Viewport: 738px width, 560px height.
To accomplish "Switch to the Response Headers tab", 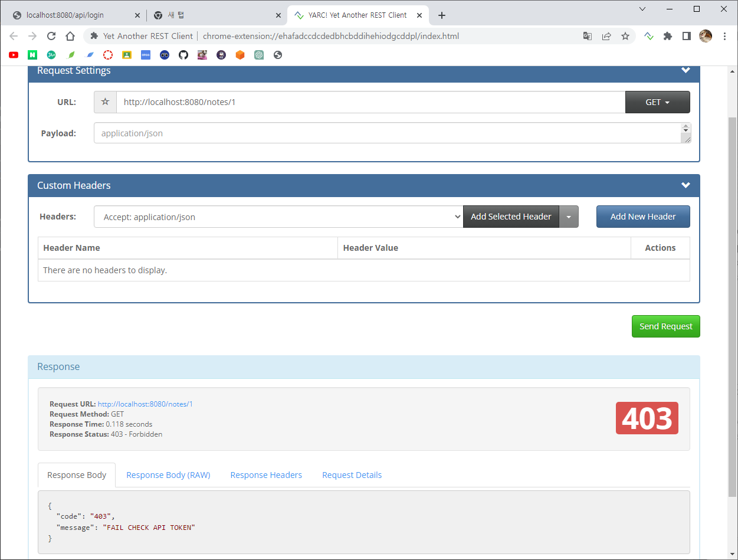I will 266,475.
